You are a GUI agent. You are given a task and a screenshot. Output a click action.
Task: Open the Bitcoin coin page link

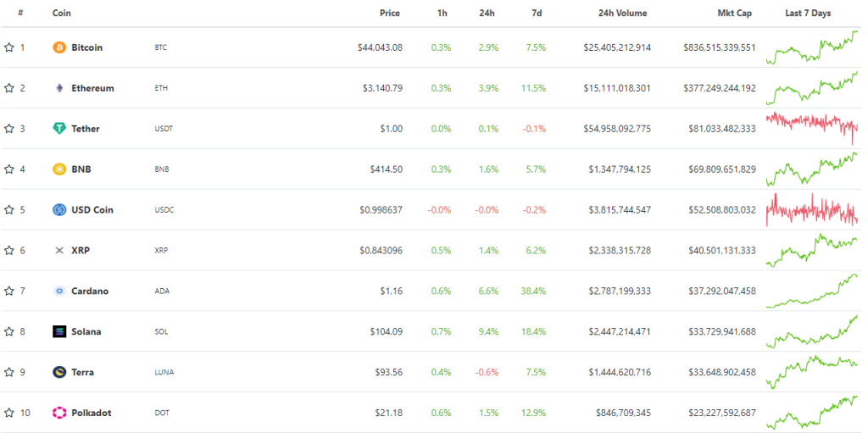coord(87,47)
